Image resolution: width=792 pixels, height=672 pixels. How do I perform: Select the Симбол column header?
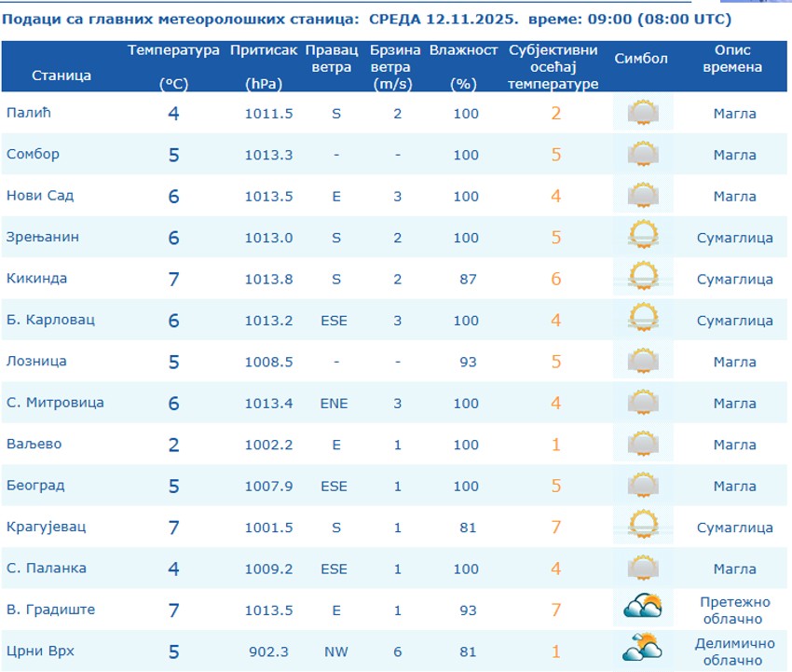click(x=639, y=58)
